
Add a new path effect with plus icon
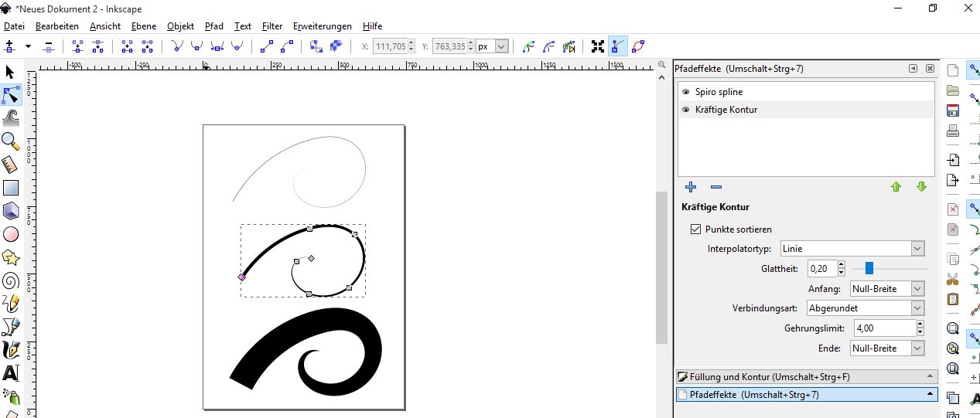click(691, 187)
